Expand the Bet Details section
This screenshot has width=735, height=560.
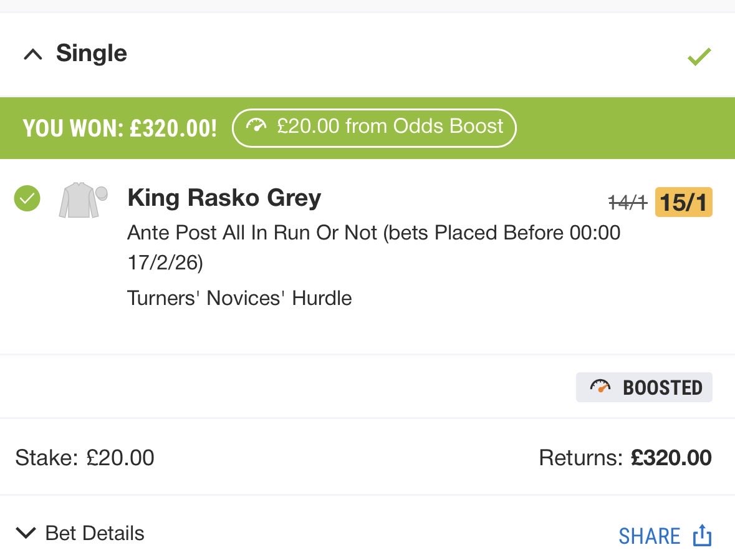[95, 534]
